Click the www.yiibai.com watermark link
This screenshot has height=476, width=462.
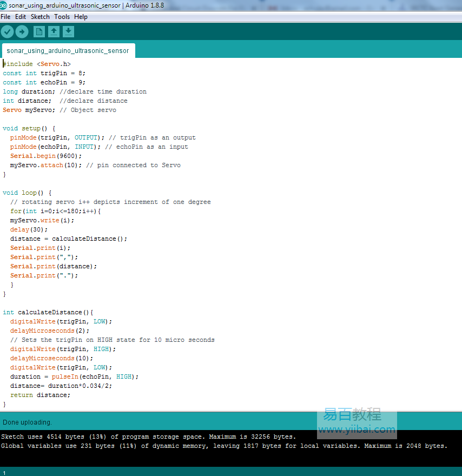pos(357,429)
